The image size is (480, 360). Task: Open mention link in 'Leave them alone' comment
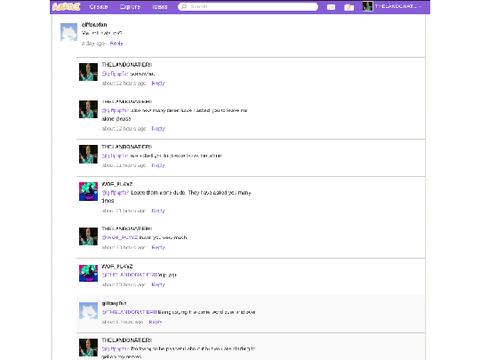(115, 193)
